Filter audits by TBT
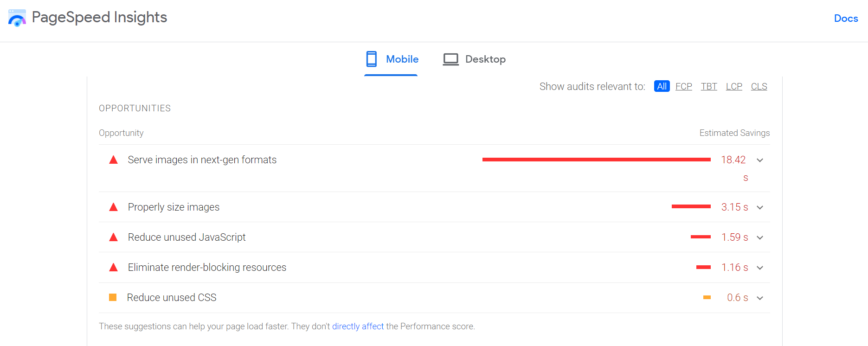Screen dimensions: 868x346 pos(709,86)
